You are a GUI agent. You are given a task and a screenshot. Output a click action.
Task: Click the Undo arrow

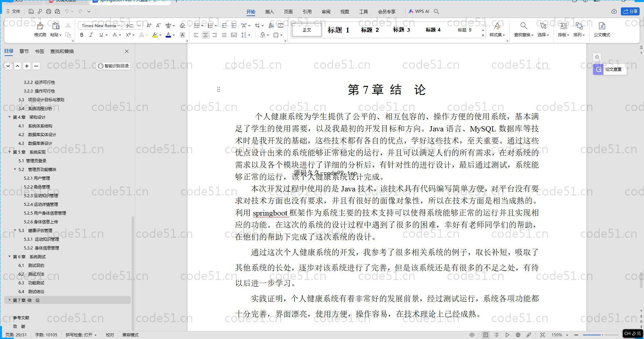(x=67, y=11)
